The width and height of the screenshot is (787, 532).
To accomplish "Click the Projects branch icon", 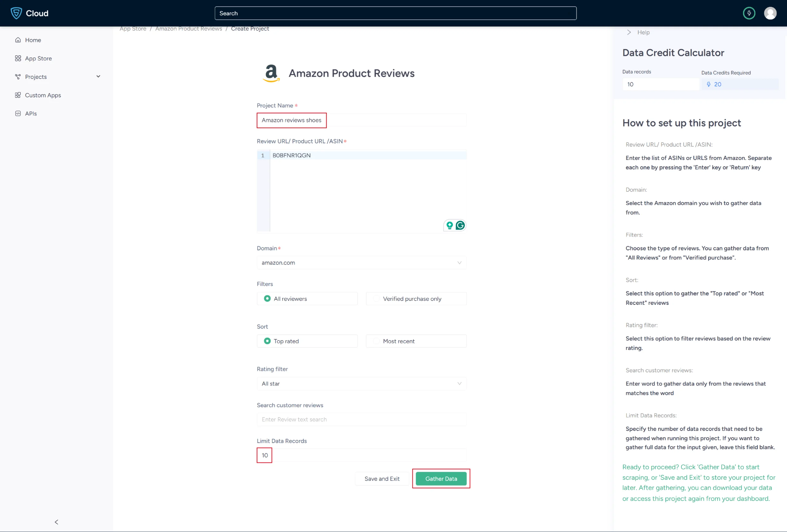I will pos(18,77).
